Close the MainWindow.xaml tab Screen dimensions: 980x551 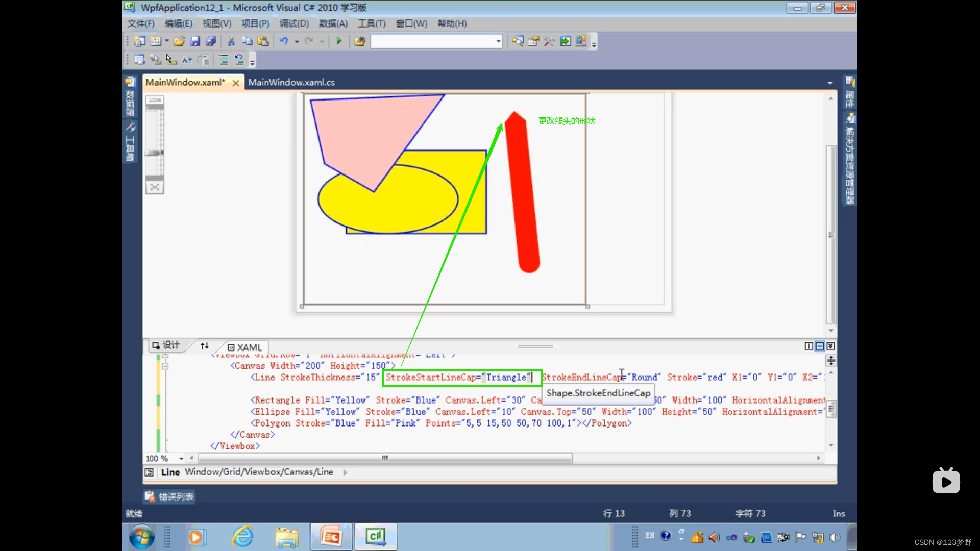(x=236, y=83)
